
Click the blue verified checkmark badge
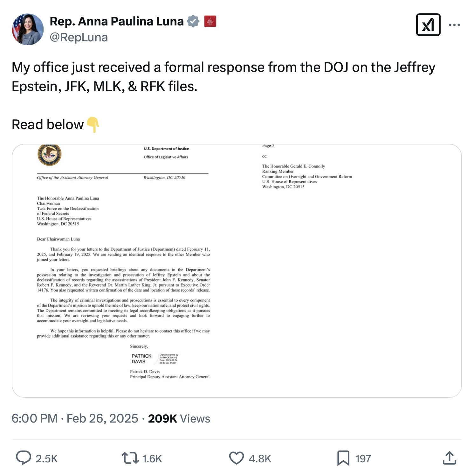tap(193, 21)
